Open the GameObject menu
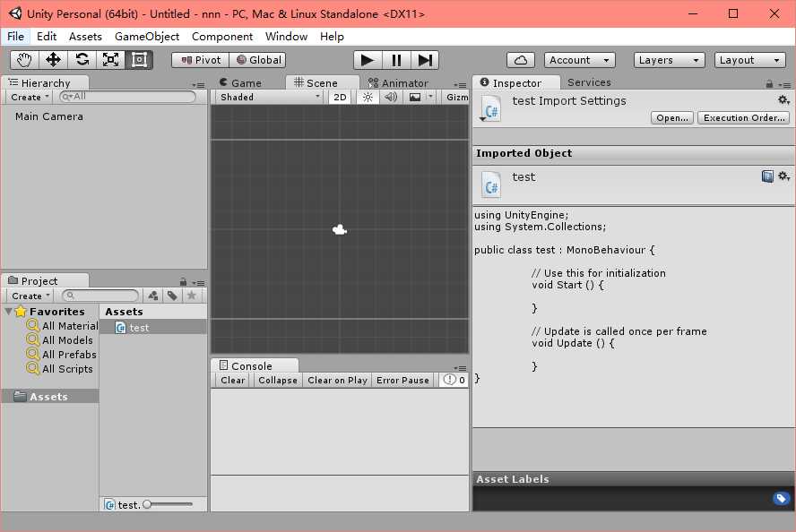This screenshot has width=796, height=532. (x=147, y=37)
